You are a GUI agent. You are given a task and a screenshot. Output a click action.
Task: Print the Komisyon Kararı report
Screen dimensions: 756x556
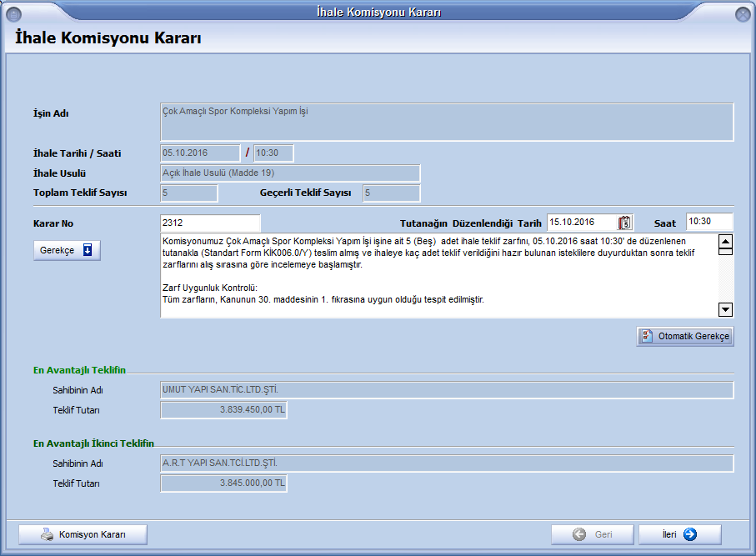click(x=83, y=535)
